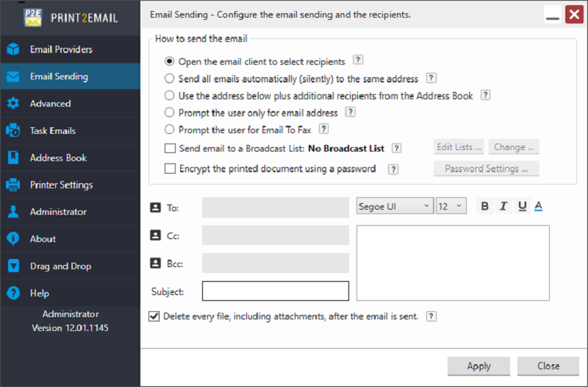Click help icon next to Email To Fax
This screenshot has width=588, height=387.
(323, 129)
